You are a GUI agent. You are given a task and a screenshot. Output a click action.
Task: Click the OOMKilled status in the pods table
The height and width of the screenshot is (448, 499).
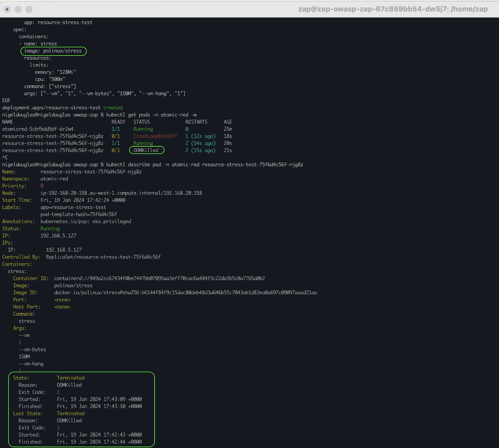click(x=146, y=150)
